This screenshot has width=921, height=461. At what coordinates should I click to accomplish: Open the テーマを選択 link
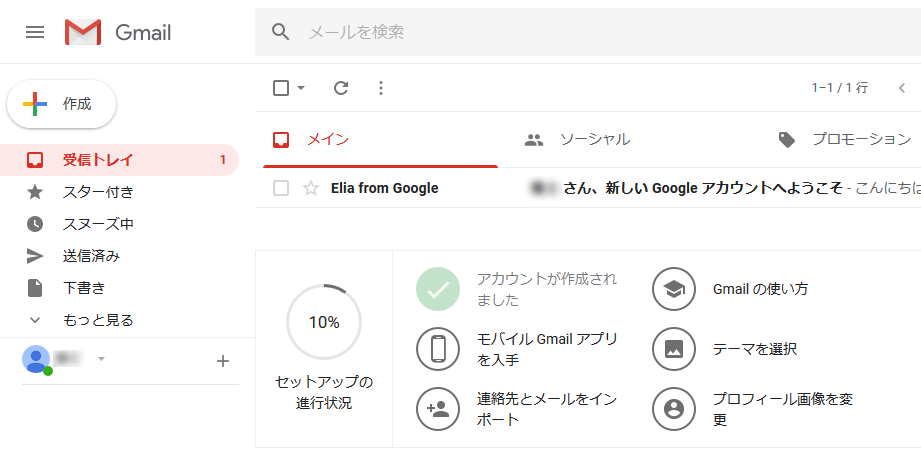(755, 349)
